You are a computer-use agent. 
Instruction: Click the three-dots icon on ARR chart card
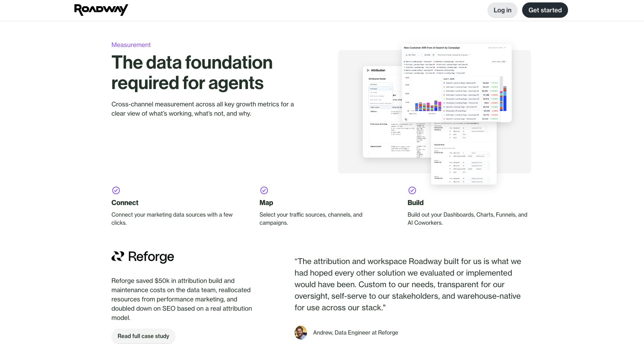(505, 48)
